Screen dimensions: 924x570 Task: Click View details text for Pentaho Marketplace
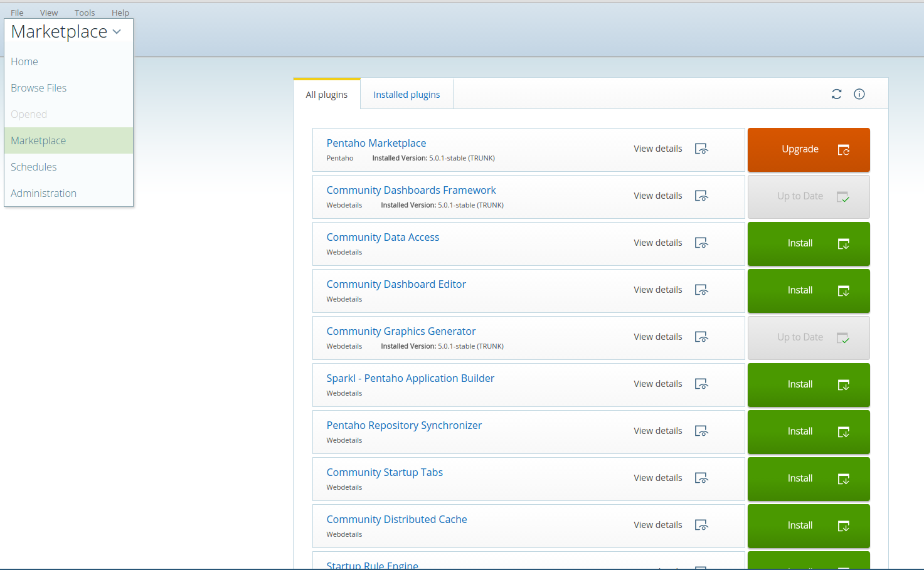657,149
